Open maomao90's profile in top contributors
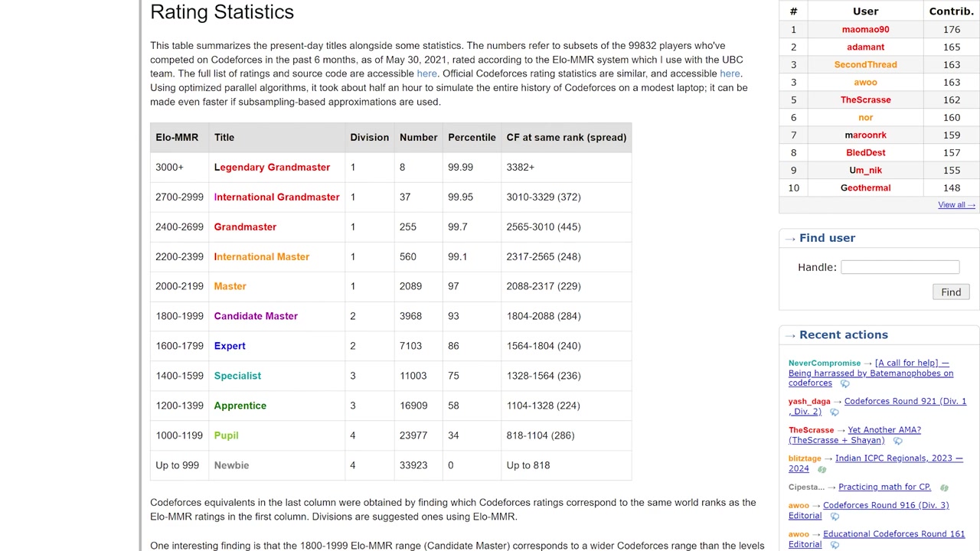The width and height of the screenshot is (980, 551). 865,29
